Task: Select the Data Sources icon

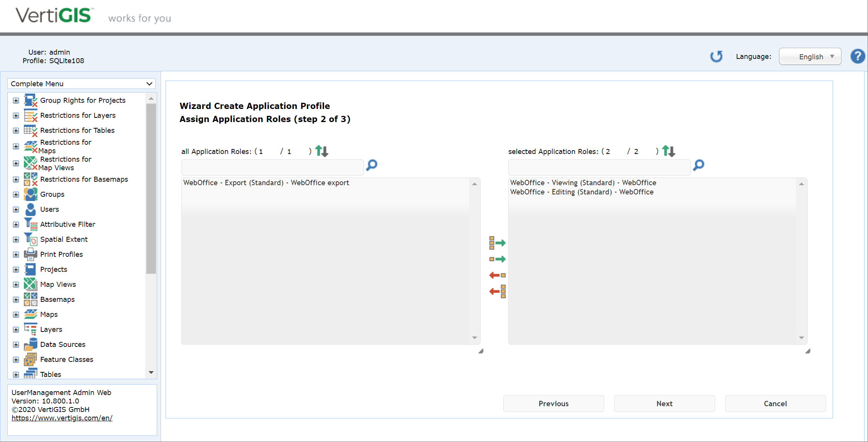Action: [30, 344]
